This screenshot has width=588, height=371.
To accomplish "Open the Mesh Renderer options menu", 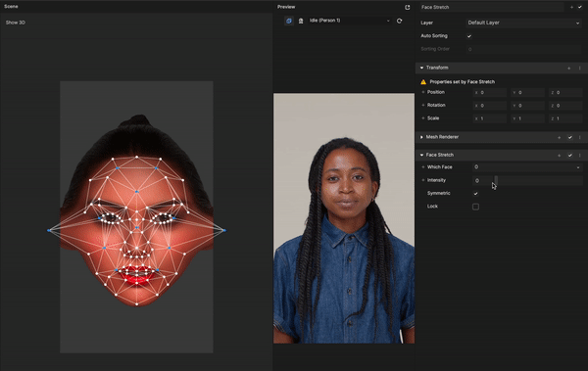I will (x=580, y=137).
